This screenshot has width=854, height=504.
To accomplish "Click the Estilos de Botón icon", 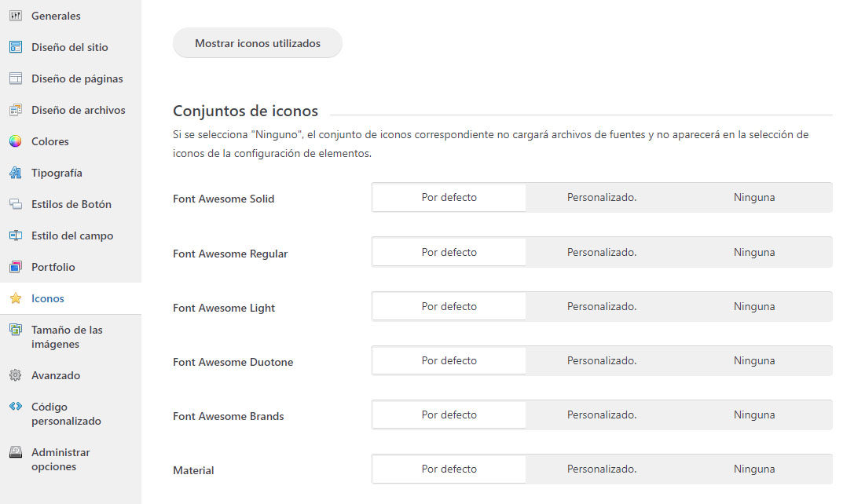I will (x=16, y=204).
